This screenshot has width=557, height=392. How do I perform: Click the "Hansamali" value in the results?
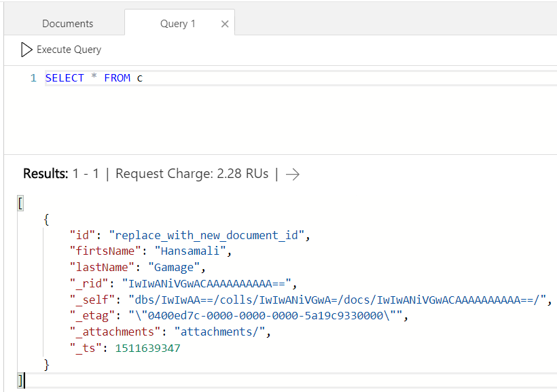(x=190, y=251)
